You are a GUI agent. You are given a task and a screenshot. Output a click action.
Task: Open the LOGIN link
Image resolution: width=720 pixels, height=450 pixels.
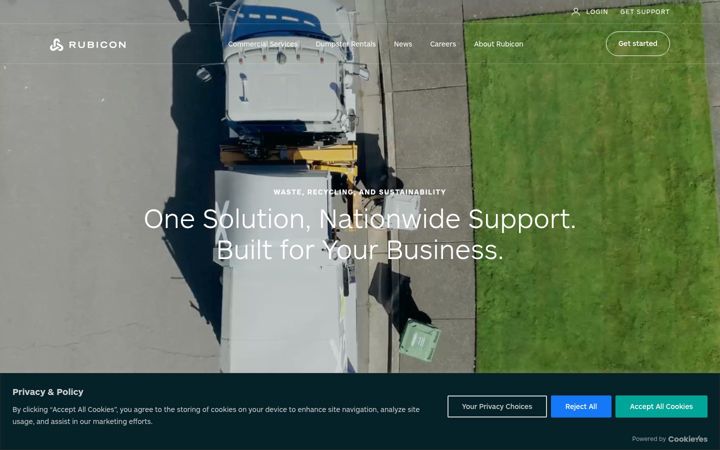tap(597, 12)
